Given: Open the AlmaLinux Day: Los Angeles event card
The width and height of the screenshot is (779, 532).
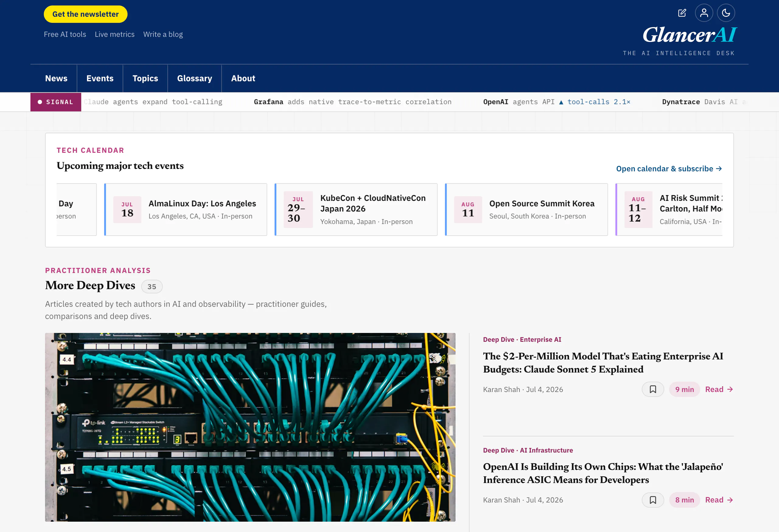Looking at the screenshot, I should pos(186,209).
